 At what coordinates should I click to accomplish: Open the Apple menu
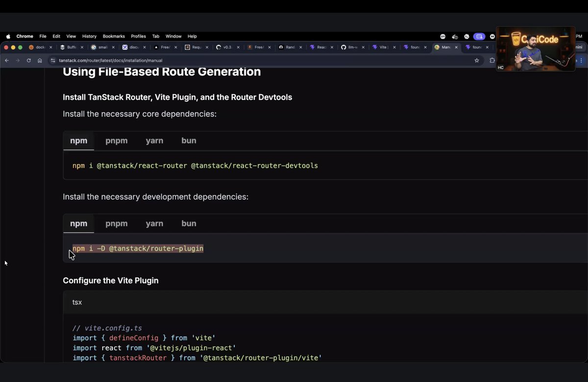[x=8, y=36]
